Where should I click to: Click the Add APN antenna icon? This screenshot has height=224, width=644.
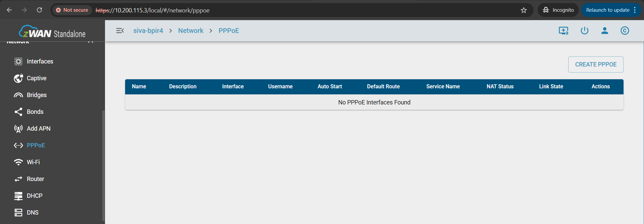[x=18, y=129]
